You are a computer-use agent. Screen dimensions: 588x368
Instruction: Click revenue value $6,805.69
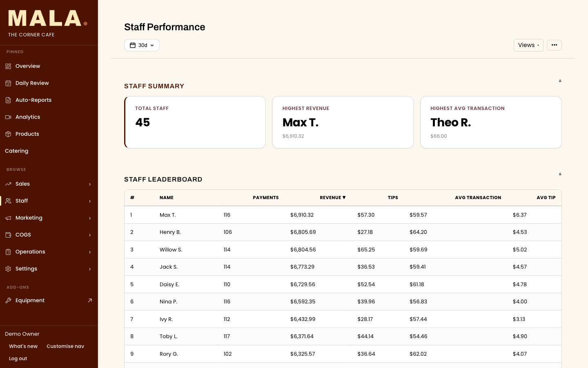(x=303, y=232)
